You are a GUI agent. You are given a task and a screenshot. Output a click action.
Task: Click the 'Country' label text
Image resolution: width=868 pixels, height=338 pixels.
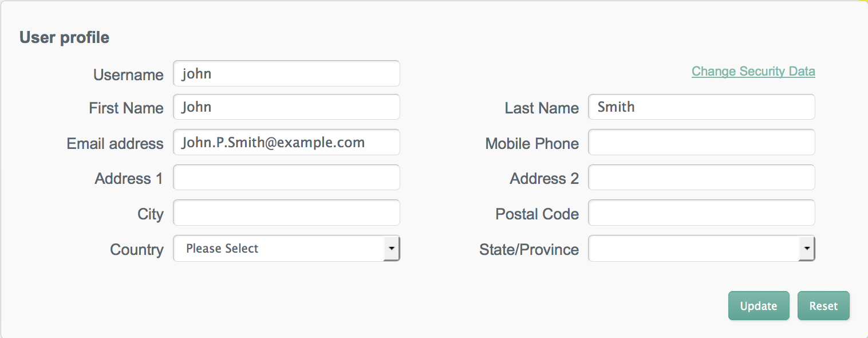click(137, 250)
